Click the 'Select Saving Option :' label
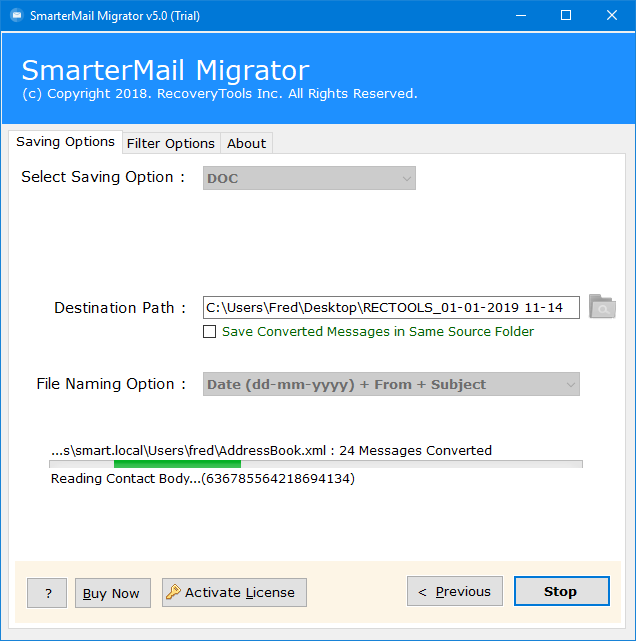The width and height of the screenshot is (636, 641). click(103, 177)
